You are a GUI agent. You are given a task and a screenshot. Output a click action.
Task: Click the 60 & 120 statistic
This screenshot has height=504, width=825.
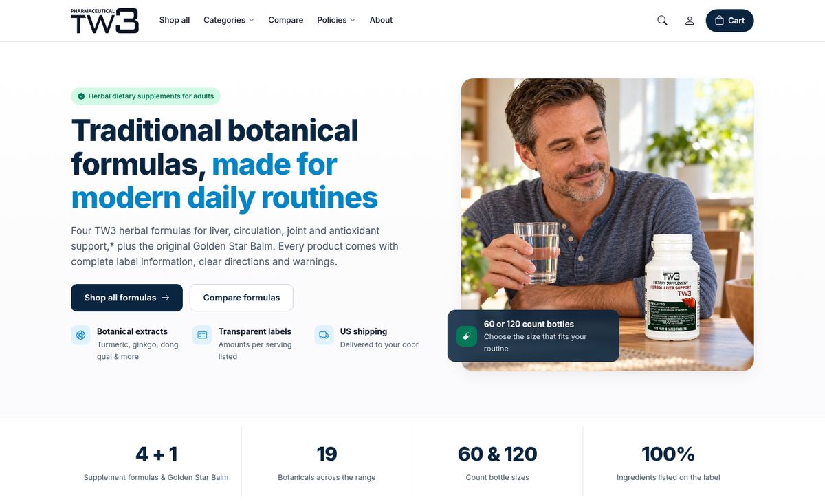coord(498,454)
